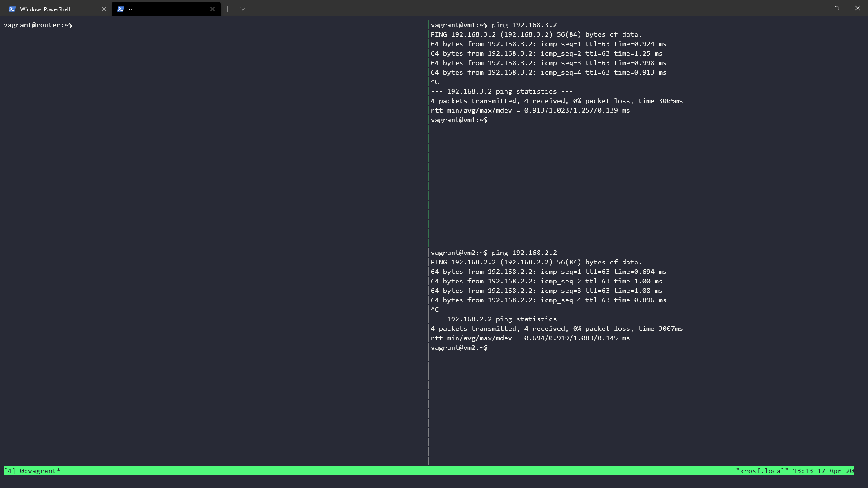Viewport: 868px width, 488px height.
Task: Click the vm1 reply with time=1.25 ms
Action: (x=547, y=53)
